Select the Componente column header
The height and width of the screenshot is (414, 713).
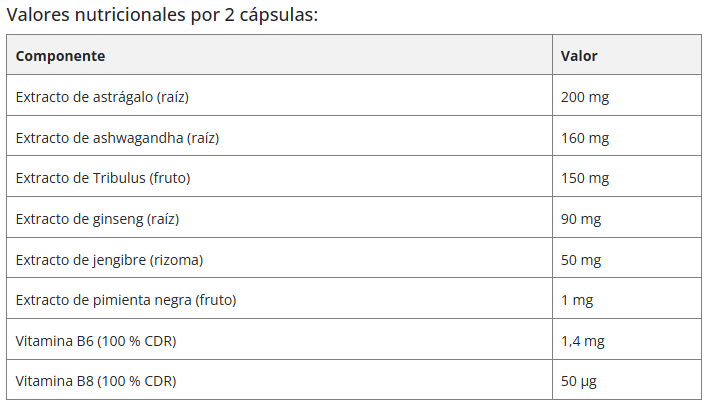[279, 55]
